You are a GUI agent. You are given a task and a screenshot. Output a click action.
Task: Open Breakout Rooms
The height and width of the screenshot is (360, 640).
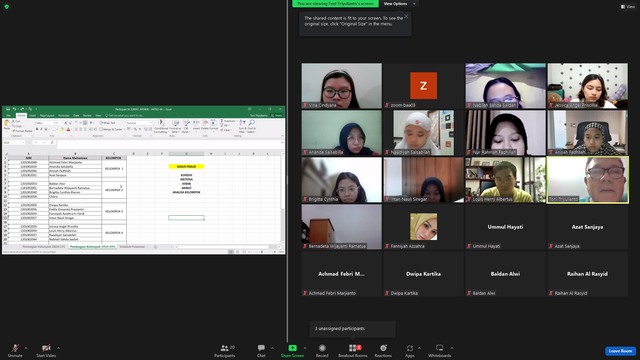pyautogui.click(x=353, y=350)
